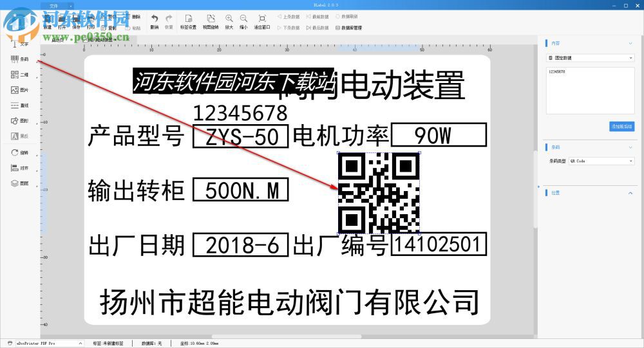Select the QR code on the label
The height and width of the screenshot is (348, 644).
(378, 193)
